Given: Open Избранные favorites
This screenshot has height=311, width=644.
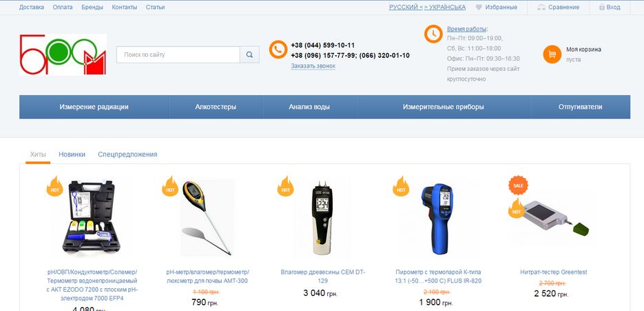Looking at the screenshot, I should tap(501, 7).
